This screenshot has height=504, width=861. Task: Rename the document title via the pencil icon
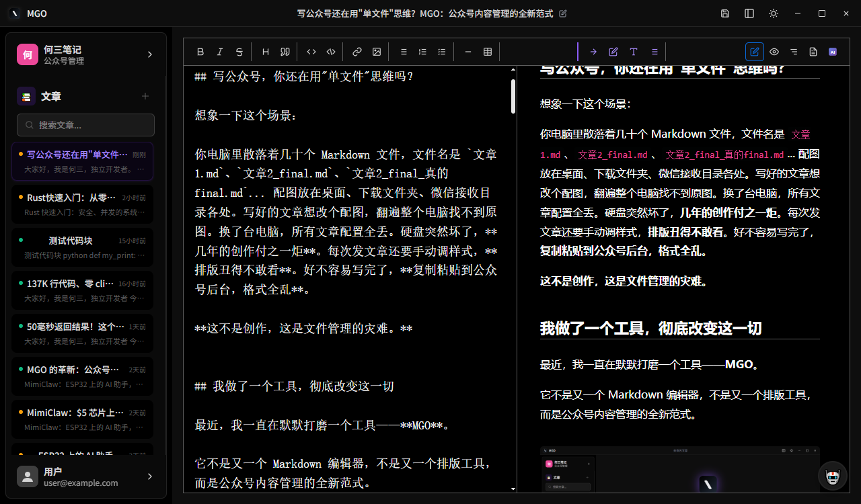point(562,13)
